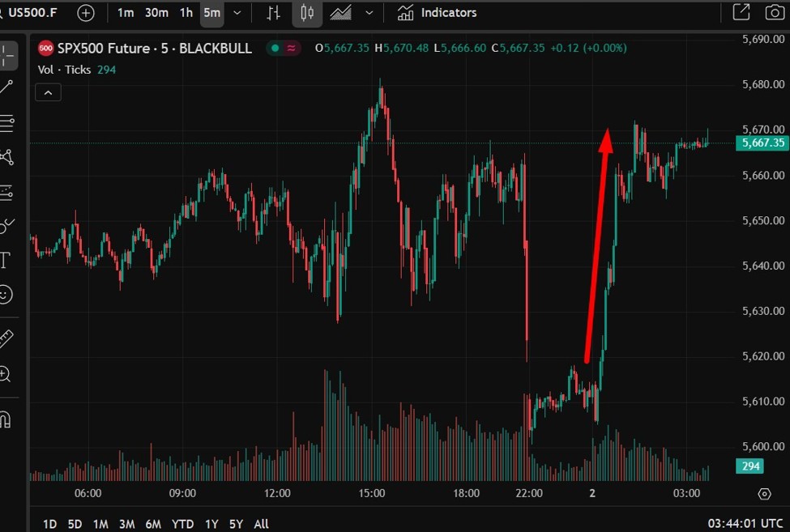The width and height of the screenshot is (790, 532).
Task: Click the L5,666.60 low value
Action: pyautogui.click(x=460, y=49)
